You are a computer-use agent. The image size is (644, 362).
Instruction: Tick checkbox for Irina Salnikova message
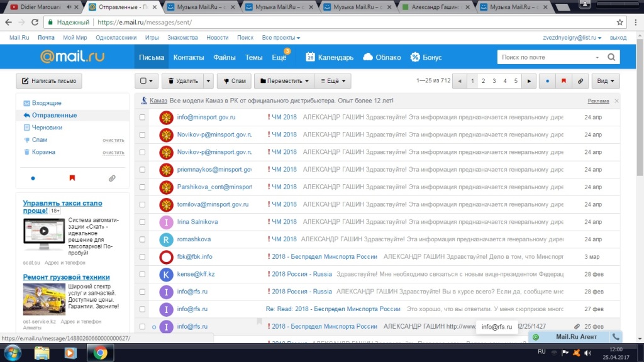[x=142, y=222]
